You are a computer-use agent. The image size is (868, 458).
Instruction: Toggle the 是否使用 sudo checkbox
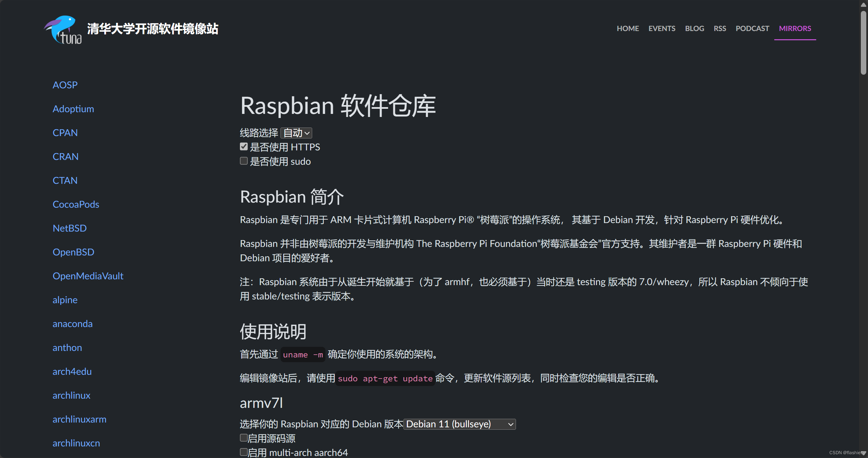click(x=244, y=161)
